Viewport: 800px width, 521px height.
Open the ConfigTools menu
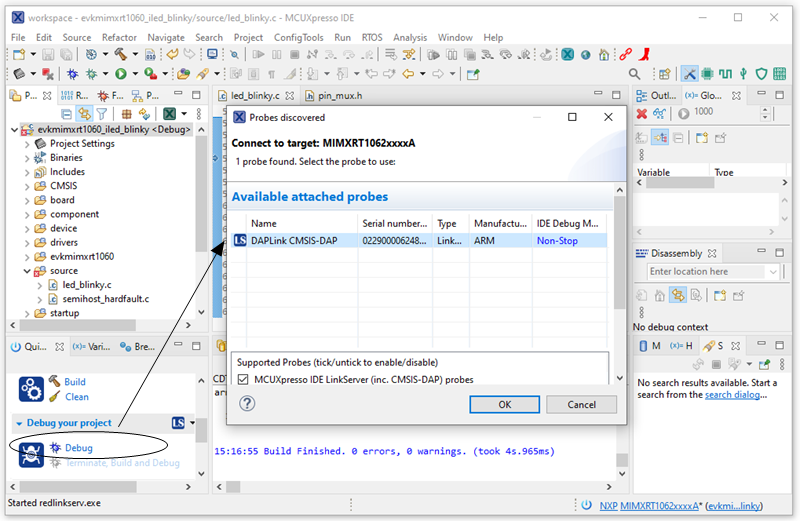(x=298, y=37)
